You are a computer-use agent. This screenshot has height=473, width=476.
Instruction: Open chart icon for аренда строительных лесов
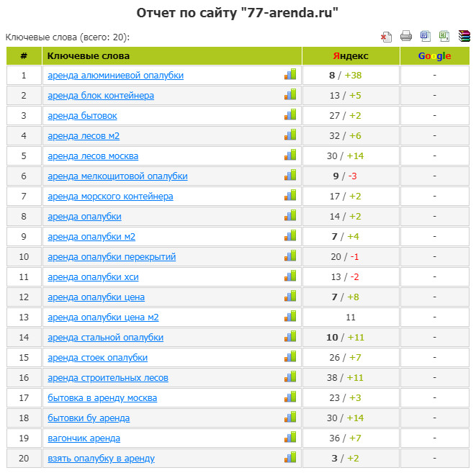290,377
